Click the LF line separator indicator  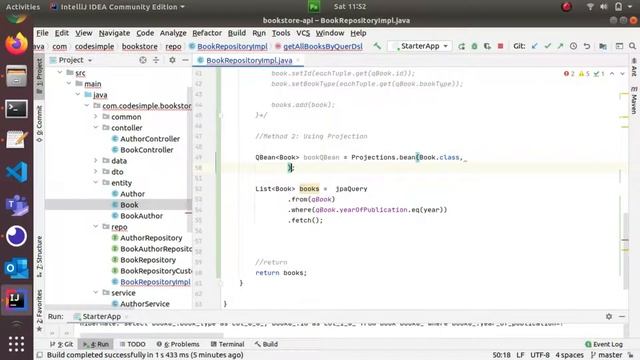pyautogui.click(x=520, y=355)
